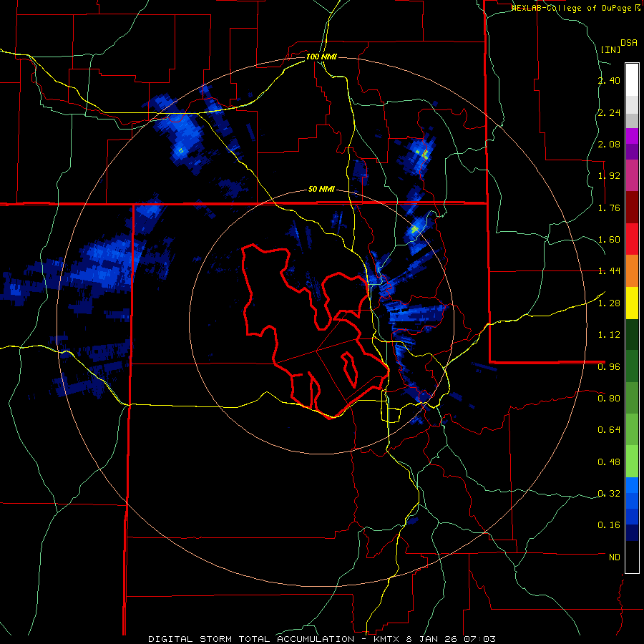The image size is (644, 644).
Task: Select the black ND swatch at the legend bottom
Action: click(632, 557)
